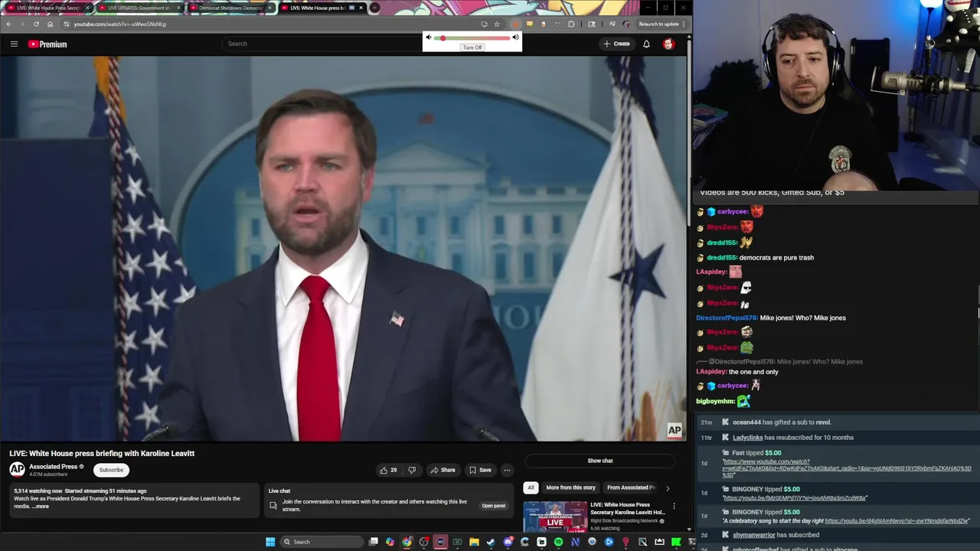This screenshot has width=980, height=551.
Task: Switch to the first LIVE White House Press tab
Action: pyautogui.click(x=47, y=8)
